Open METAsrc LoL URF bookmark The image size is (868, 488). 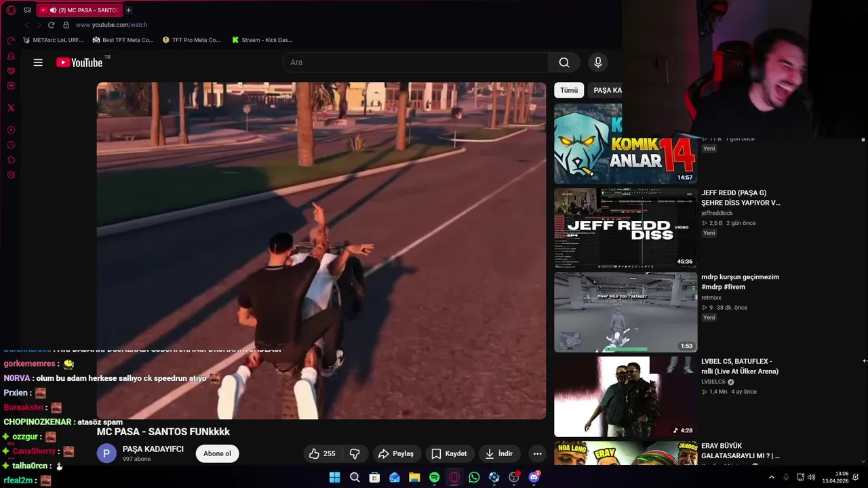(x=54, y=40)
